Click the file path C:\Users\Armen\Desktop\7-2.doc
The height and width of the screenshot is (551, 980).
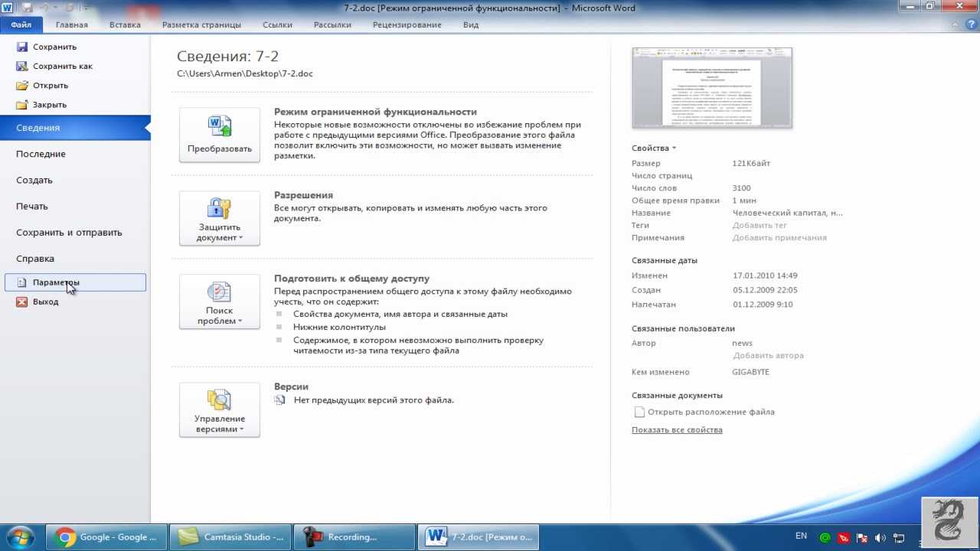click(245, 73)
